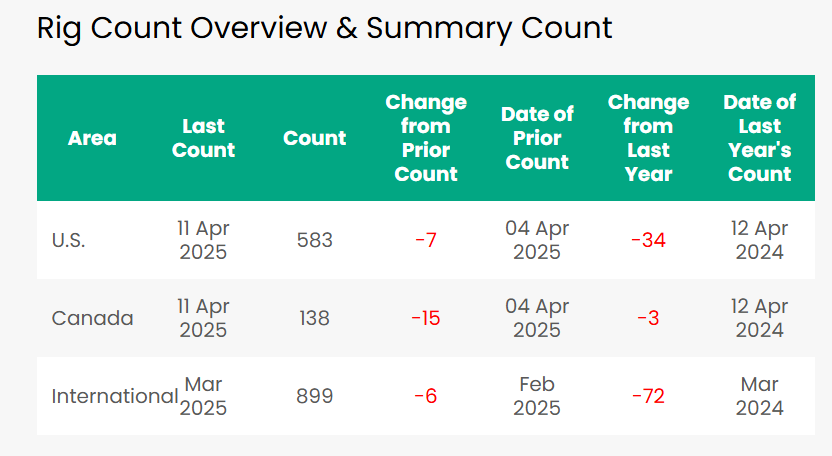Click the 'Feb 2025' prior count date
832x456 pixels.
point(537,396)
